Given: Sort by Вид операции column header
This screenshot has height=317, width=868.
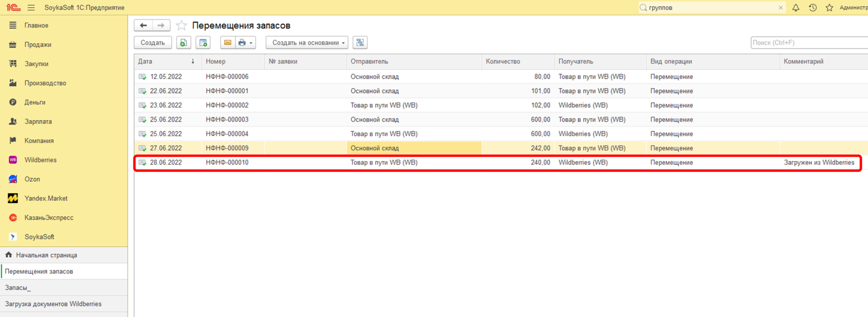Looking at the screenshot, I should click(712, 61).
